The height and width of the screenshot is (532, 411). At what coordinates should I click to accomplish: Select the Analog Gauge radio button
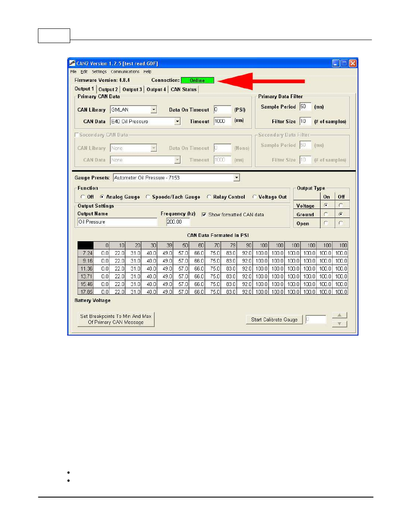coord(102,197)
